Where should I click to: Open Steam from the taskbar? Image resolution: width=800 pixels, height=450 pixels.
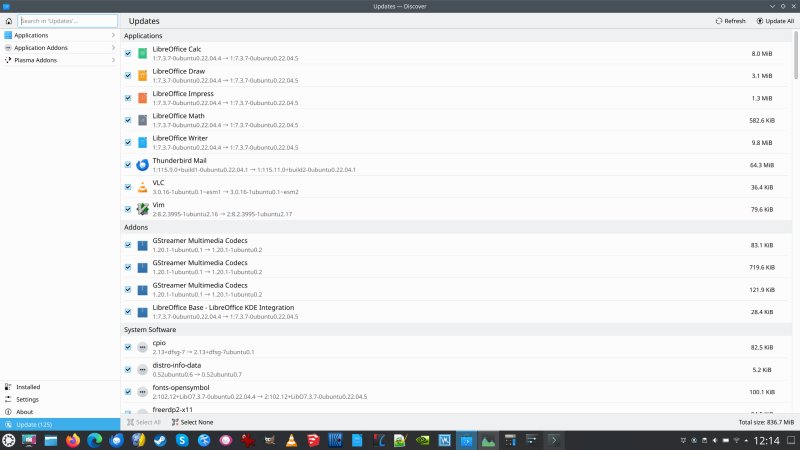point(160,440)
